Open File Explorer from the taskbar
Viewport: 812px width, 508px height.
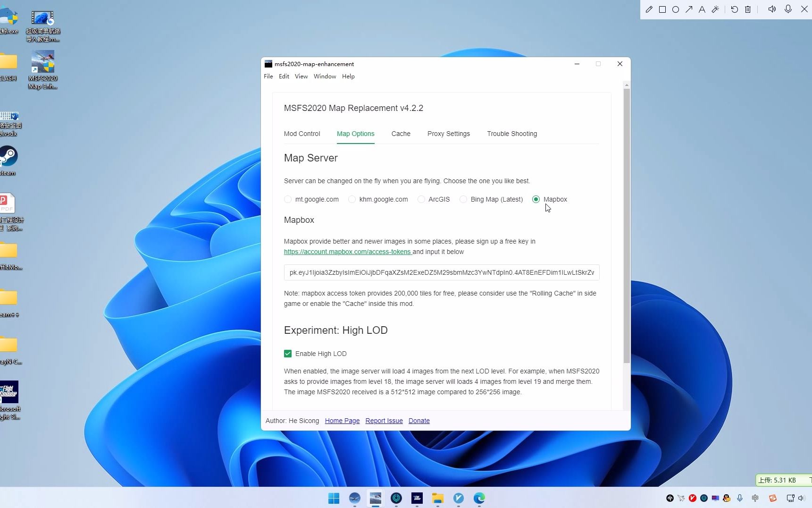coord(437,498)
